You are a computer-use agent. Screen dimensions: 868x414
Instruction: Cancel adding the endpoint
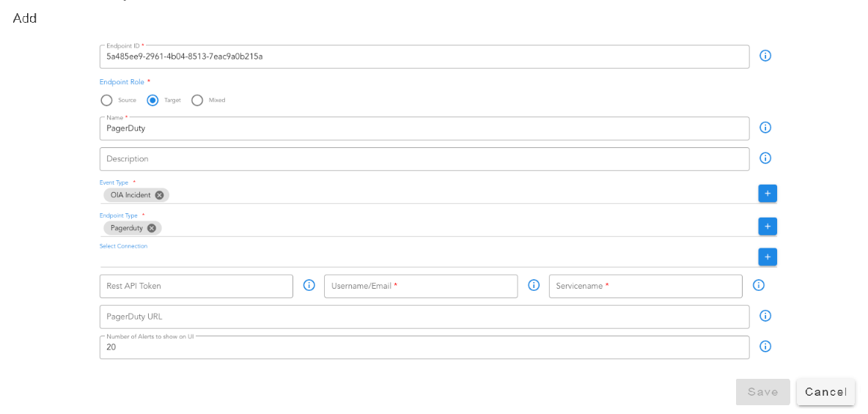coord(825,392)
